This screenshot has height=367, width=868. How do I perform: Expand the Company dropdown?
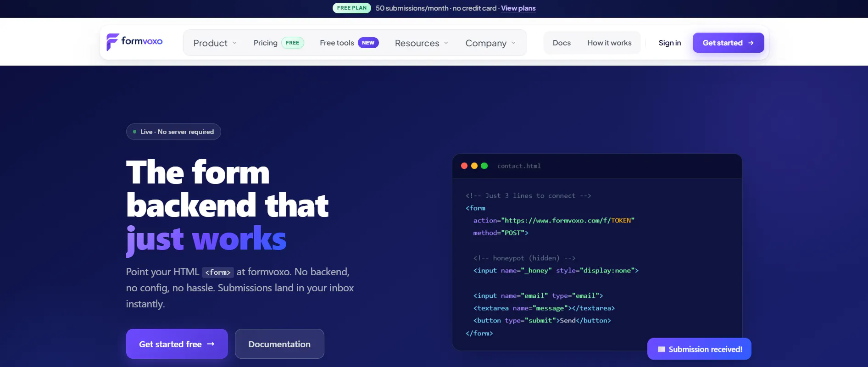pyautogui.click(x=490, y=43)
